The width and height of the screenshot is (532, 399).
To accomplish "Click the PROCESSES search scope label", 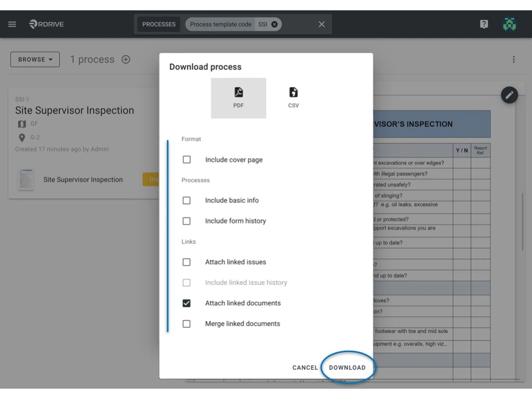I will [158, 24].
